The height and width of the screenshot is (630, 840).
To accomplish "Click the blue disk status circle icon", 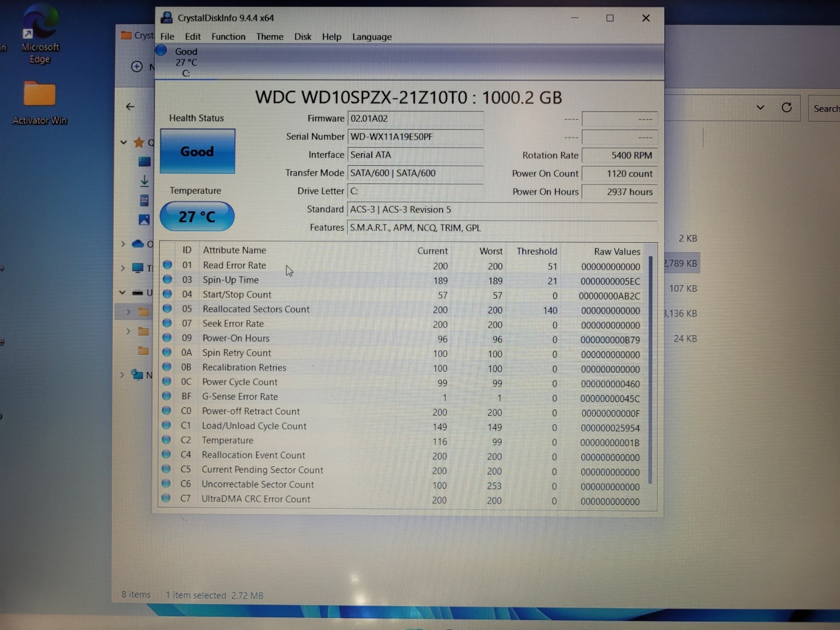I will [x=161, y=51].
